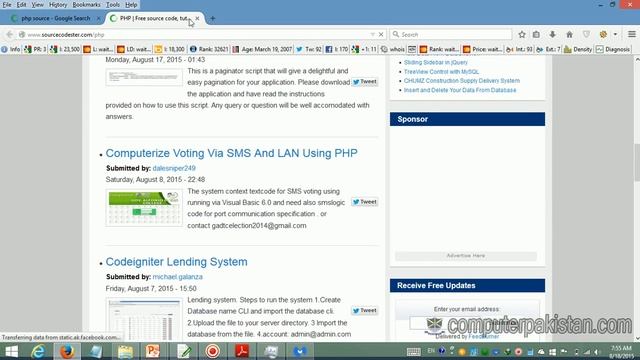Open Computerize Voting Via SMS And LAN article
Screen dimensions: 640x360
tap(231, 153)
